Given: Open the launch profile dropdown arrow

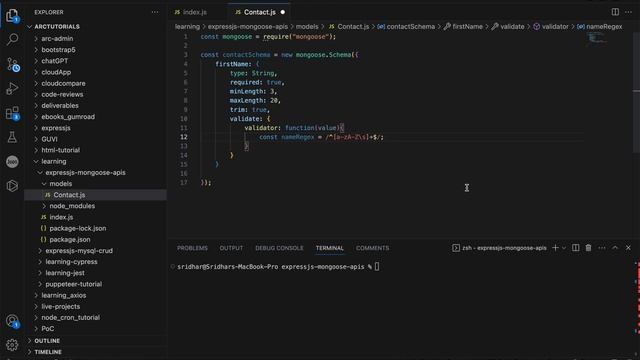Looking at the screenshot, I should (564, 248).
